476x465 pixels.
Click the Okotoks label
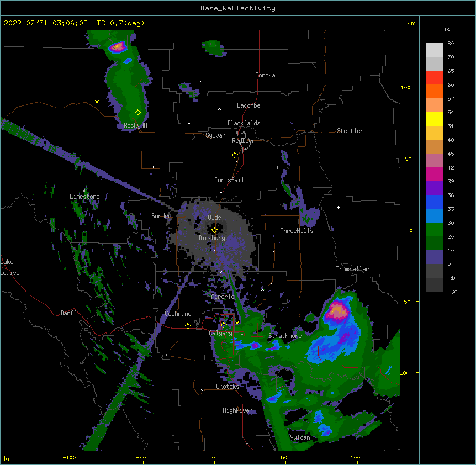[228, 387]
